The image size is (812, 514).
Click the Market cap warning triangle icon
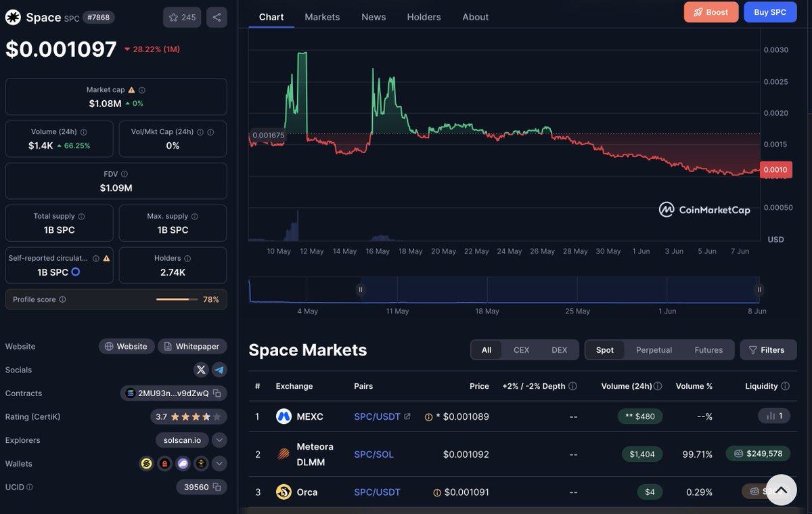(x=131, y=90)
